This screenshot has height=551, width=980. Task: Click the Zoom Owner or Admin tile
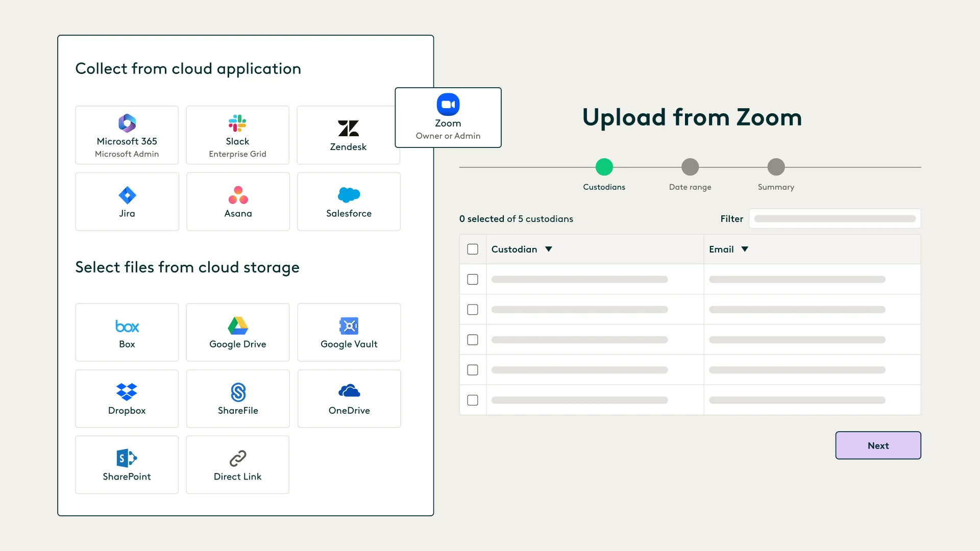click(448, 117)
